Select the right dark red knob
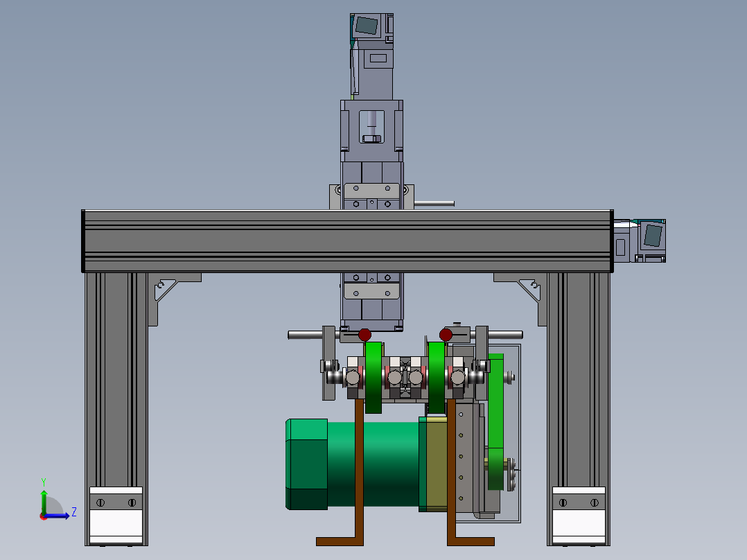Viewport: 747px width, 560px height. (x=446, y=335)
